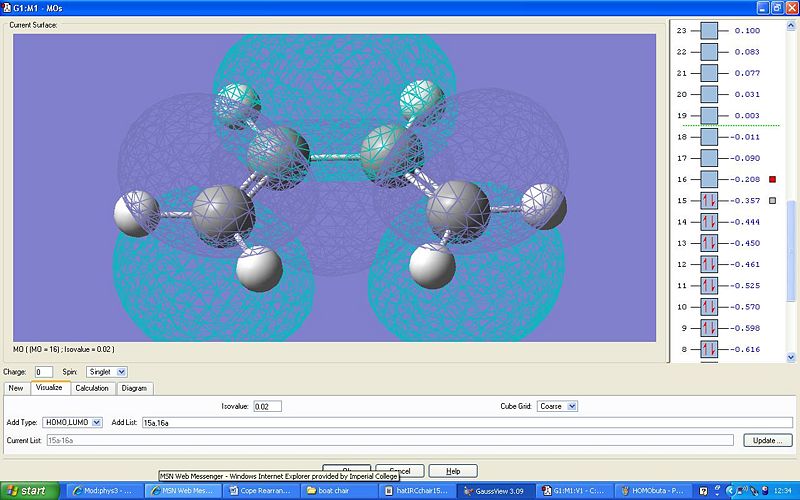The image size is (800, 500).
Task: Click red surface marker beside orbital 16
Action: (772, 179)
